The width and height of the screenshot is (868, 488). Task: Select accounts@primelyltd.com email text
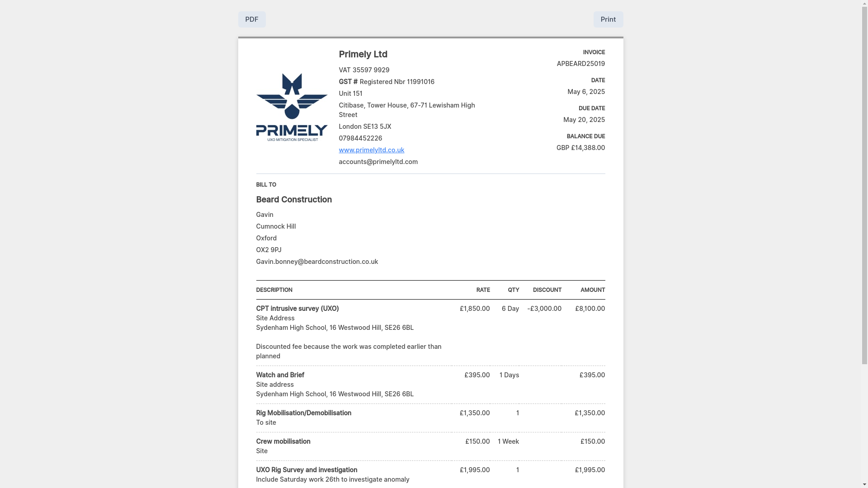[x=378, y=162]
